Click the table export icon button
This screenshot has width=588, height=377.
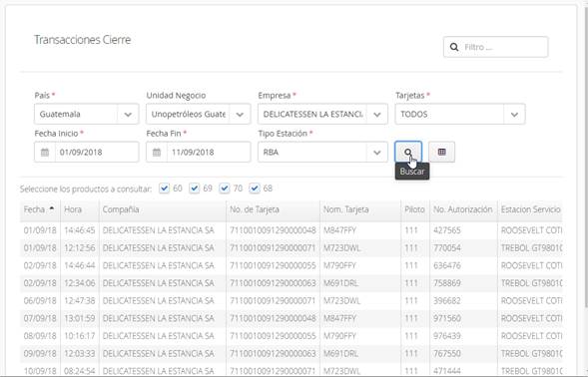442,152
